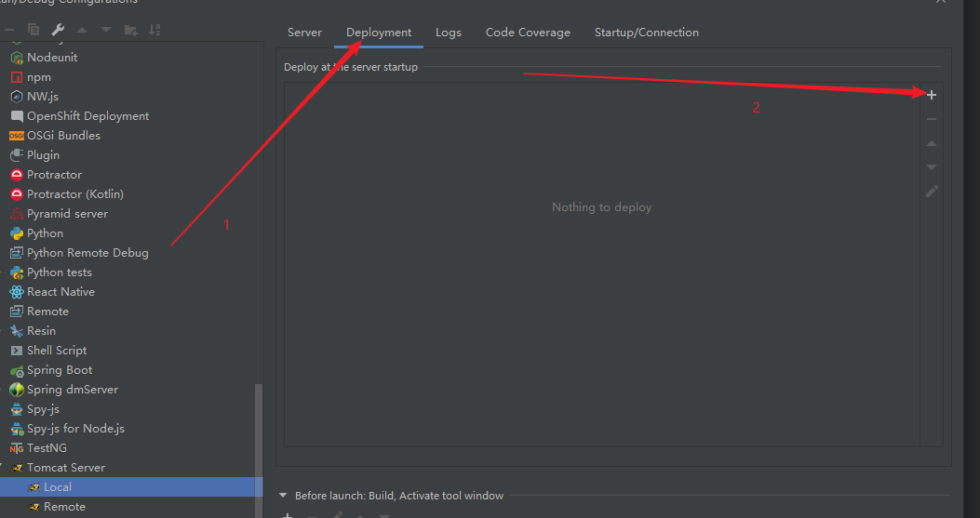Screen dimensions: 980x518
Task: Open the Logs tab
Action: click(449, 33)
